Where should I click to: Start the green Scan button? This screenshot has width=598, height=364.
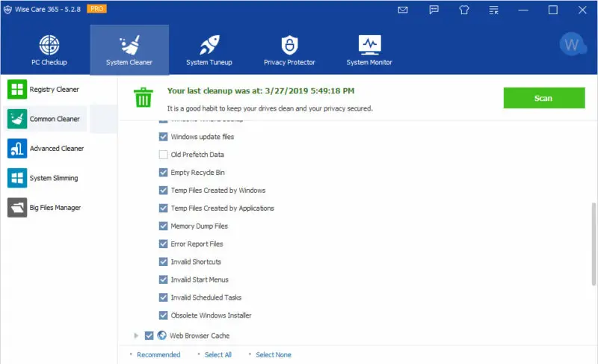[544, 98]
